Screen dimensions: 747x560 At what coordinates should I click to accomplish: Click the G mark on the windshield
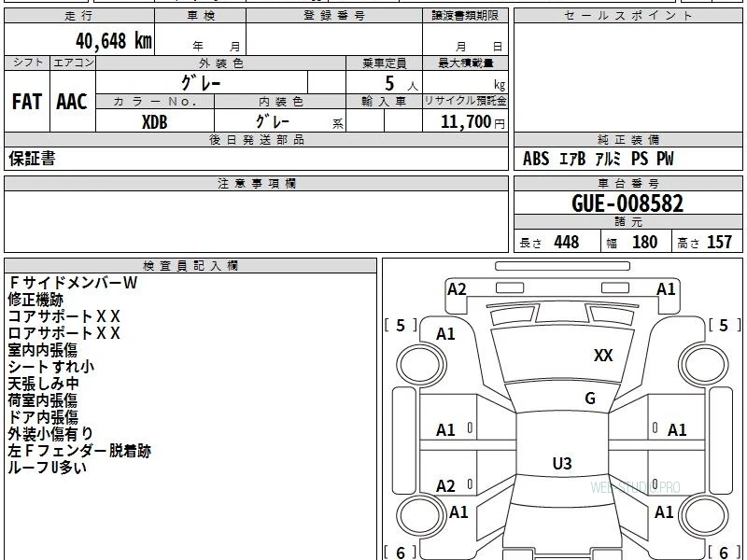click(590, 399)
